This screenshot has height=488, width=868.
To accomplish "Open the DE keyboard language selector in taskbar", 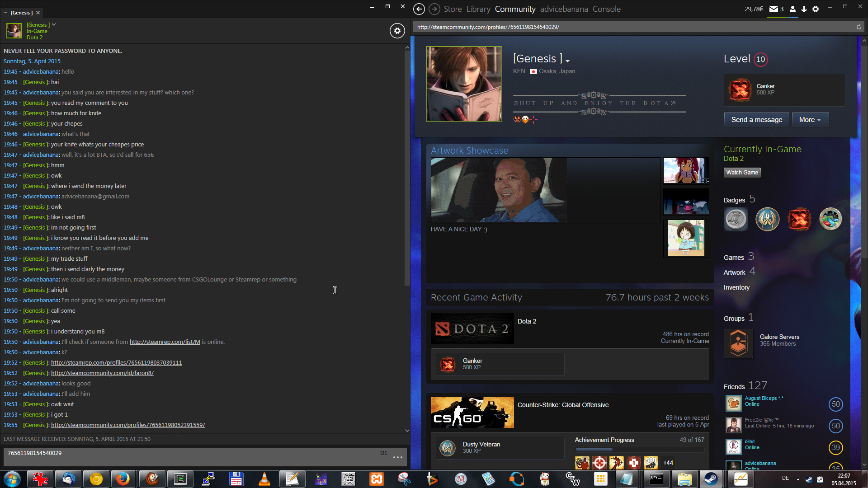I will (x=786, y=478).
